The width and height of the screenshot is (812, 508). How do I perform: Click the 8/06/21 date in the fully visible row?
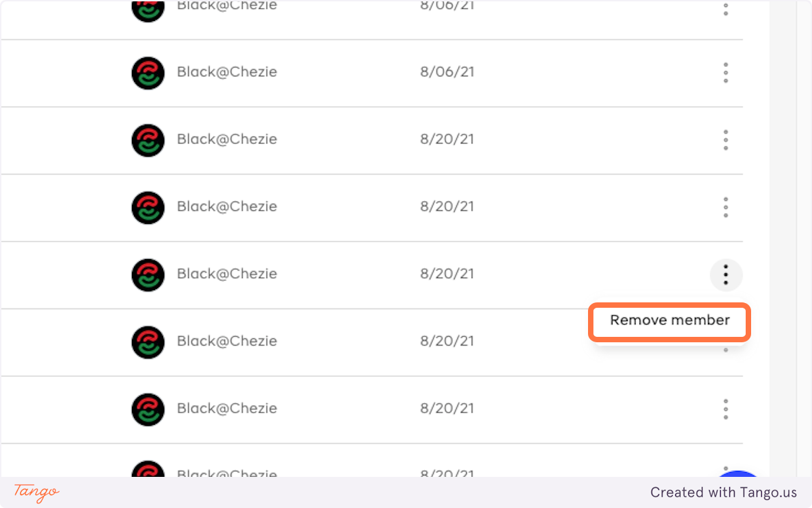pos(447,72)
